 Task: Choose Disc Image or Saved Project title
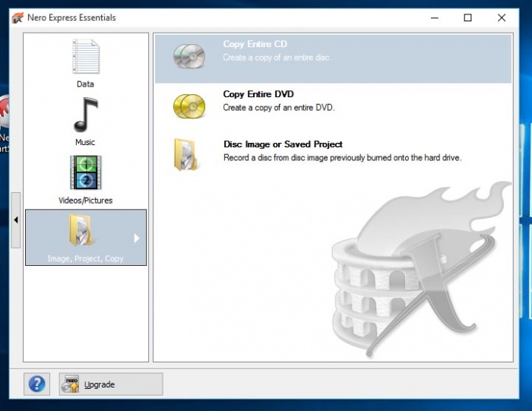coord(283,144)
